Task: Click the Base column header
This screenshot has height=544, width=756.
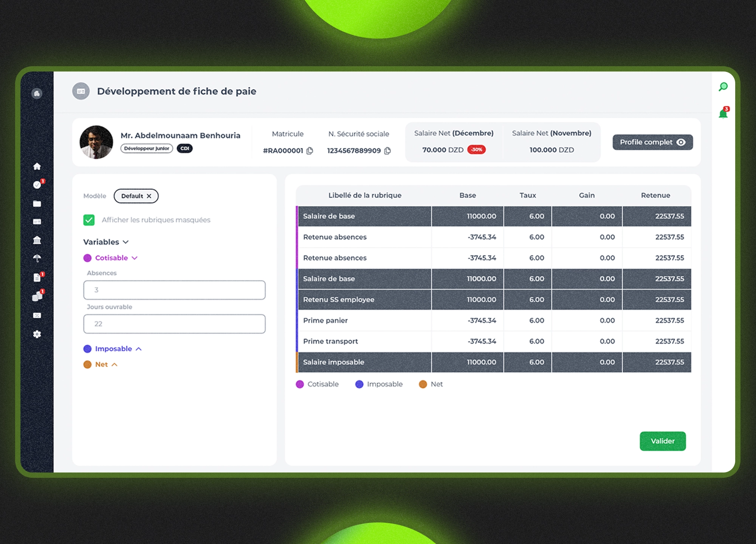Action: click(468, 196)
